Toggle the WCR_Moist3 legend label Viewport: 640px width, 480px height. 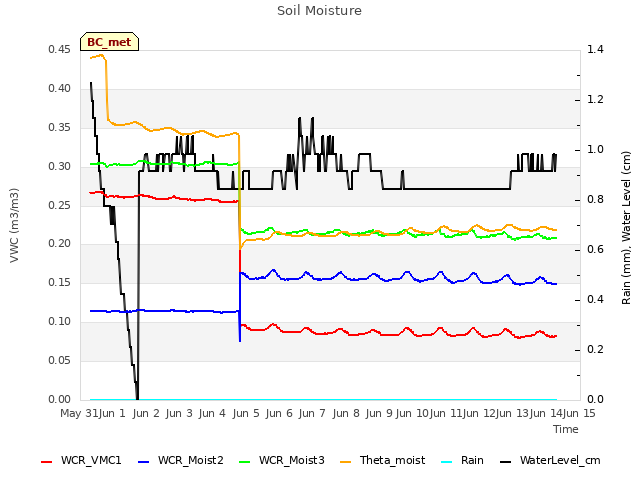click(291, 460)
